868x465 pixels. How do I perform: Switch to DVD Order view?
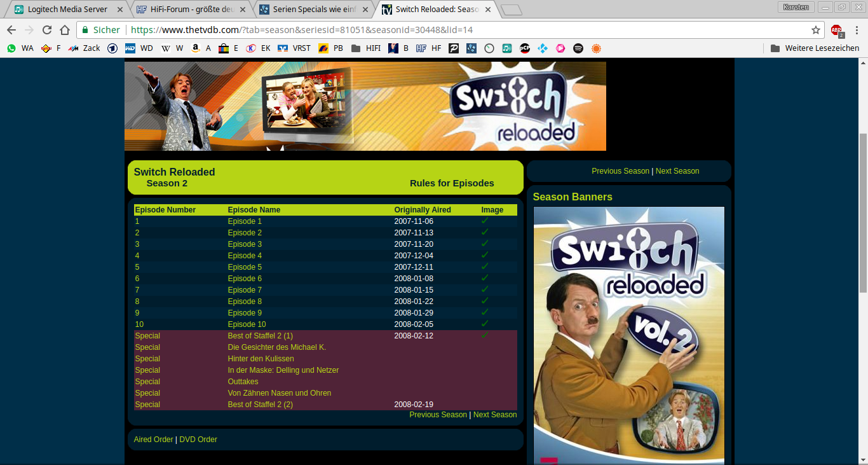click(x=198, y=440)
